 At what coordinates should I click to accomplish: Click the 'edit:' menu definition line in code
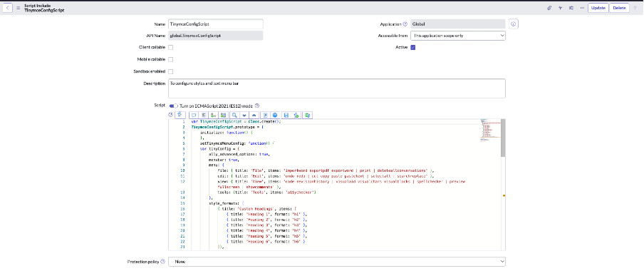point(326,176)
